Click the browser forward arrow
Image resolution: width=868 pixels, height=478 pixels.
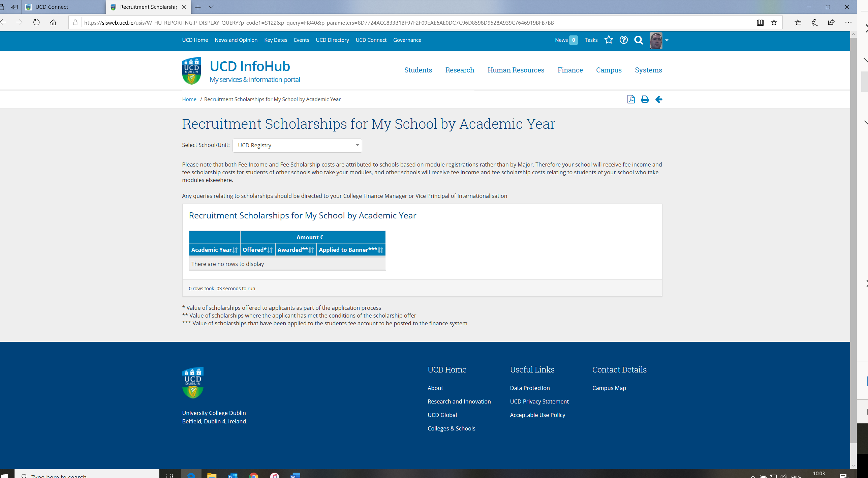pyautogui.click(x=20, y=23)
